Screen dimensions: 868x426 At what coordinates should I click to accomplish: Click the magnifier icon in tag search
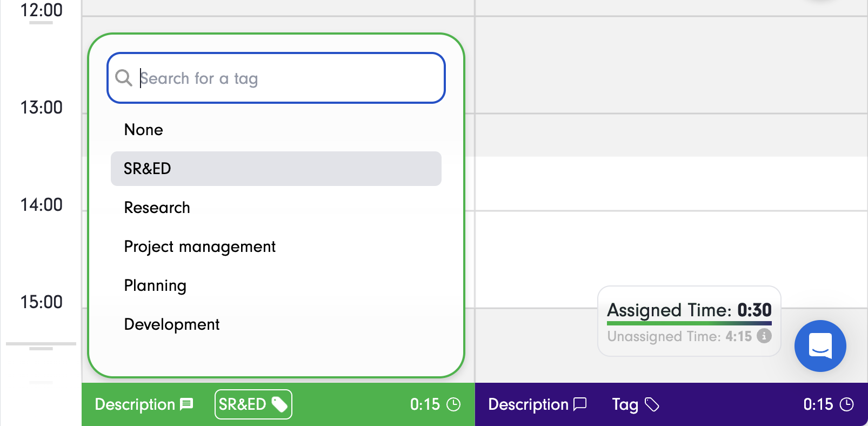[x=124, y=78]
